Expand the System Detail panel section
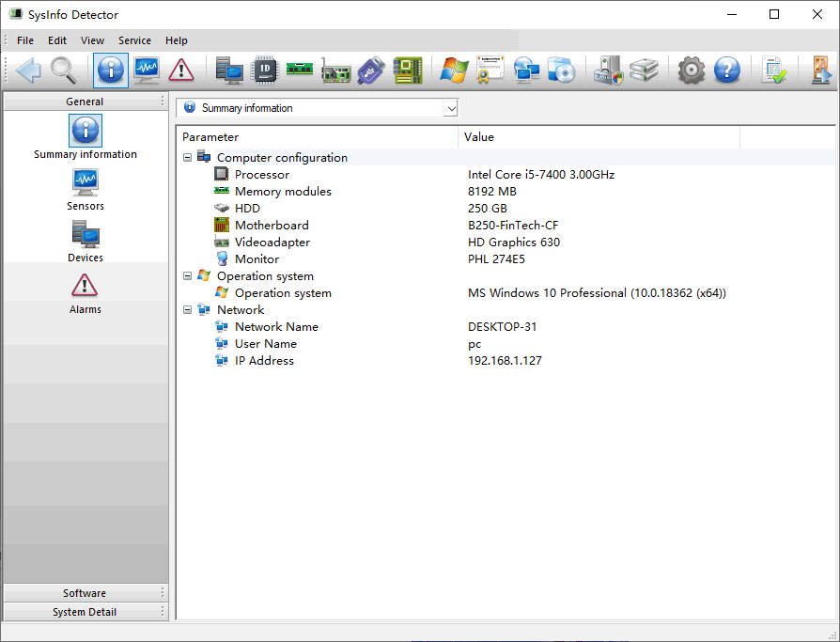This screenshot has width=840, height=642. coord(85,612)
